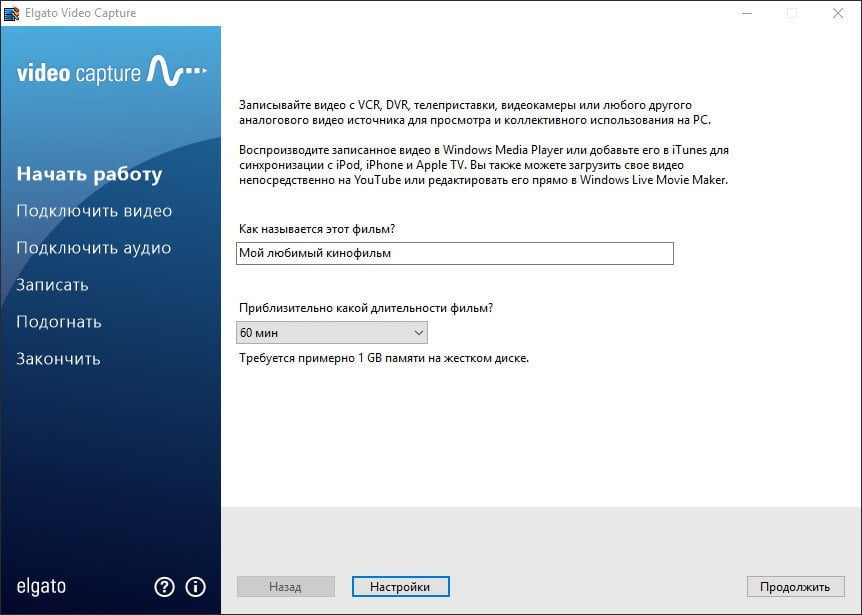Open the Подогнать step
The width and height of the screenshot is (862, 615).
[59, 322]
